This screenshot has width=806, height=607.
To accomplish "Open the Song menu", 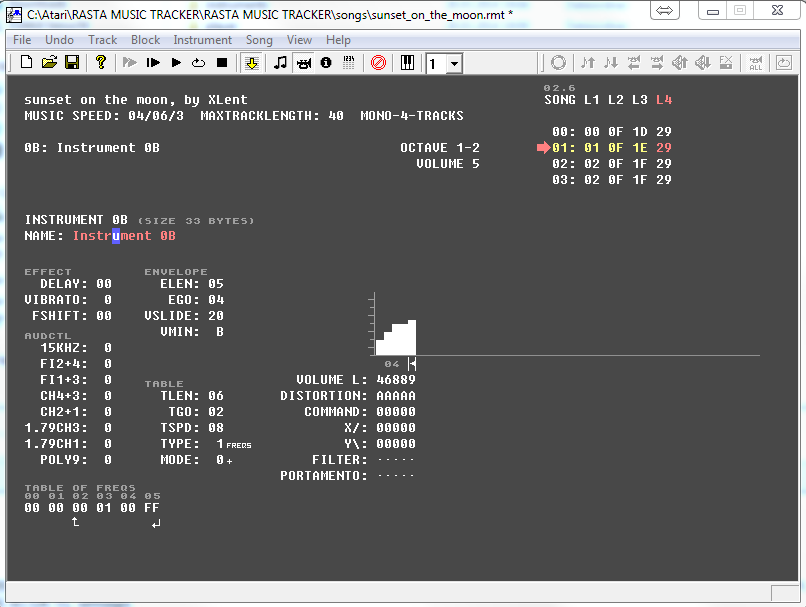I will (x=259, y=40).
